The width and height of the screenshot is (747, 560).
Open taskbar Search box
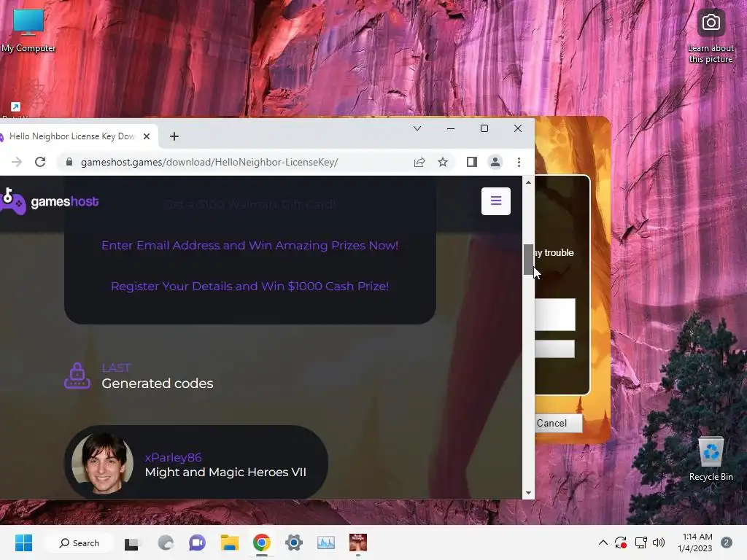79,542
